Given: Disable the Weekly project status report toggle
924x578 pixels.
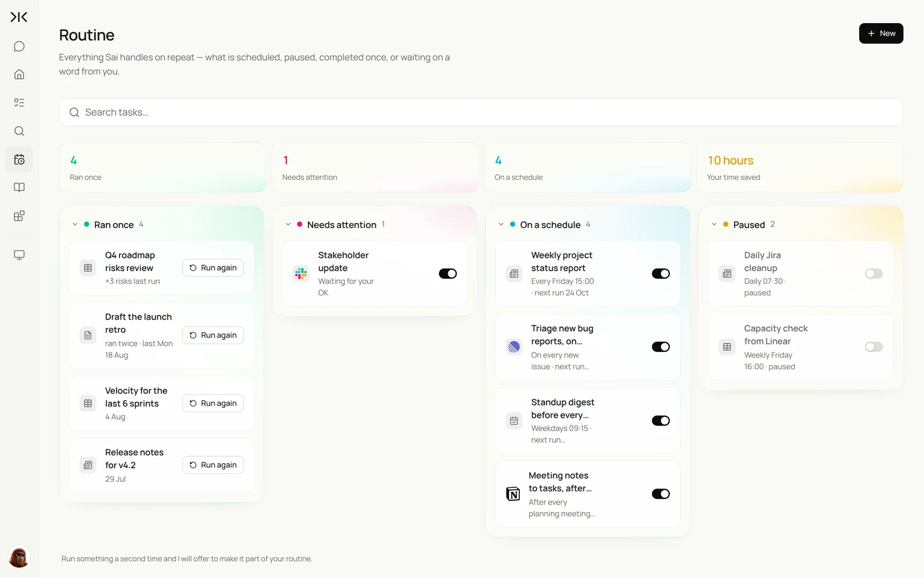Looking at the screenshot, I should [661, 273].
